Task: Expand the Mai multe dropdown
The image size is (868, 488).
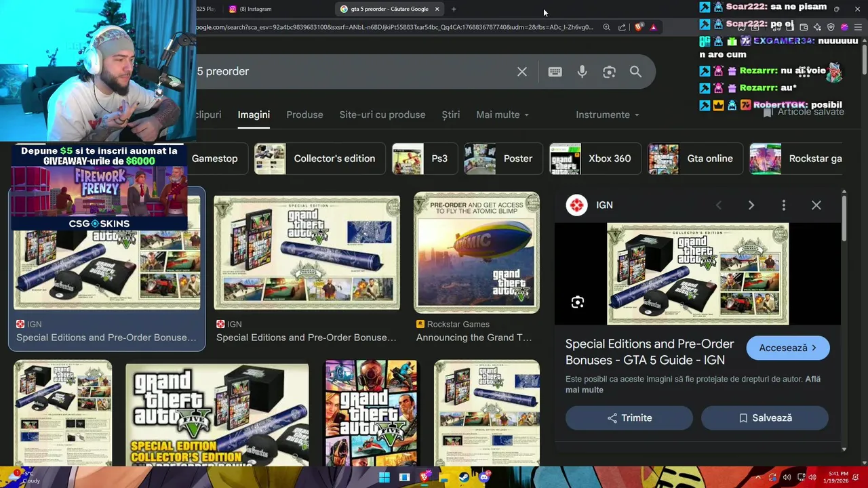Action: click(x=502, y=115)
